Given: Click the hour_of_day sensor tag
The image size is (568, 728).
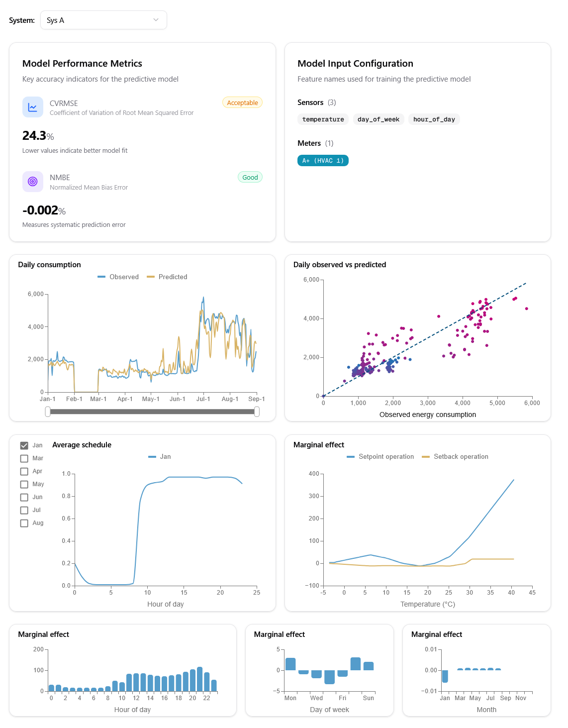Looking at the screenshot, I should 434,119.
